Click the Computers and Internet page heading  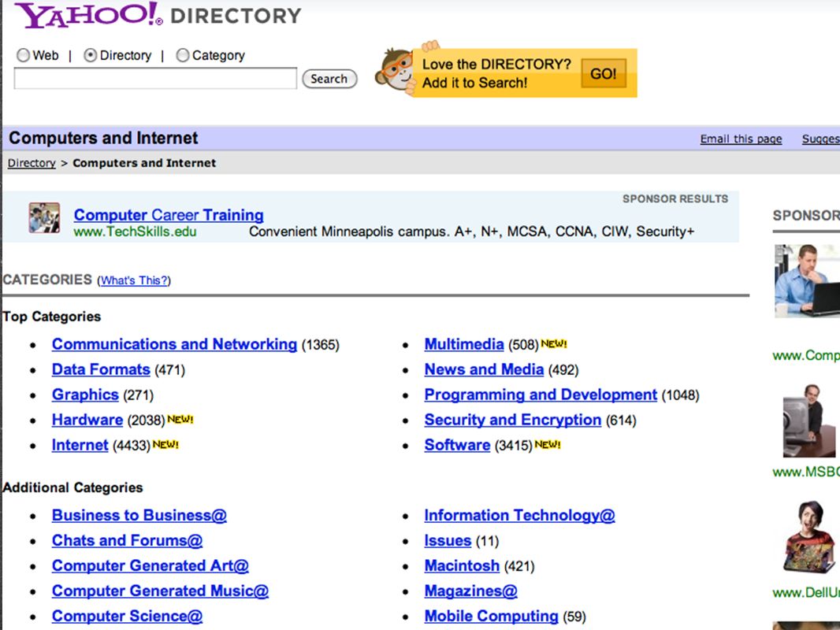click(103, 138)
